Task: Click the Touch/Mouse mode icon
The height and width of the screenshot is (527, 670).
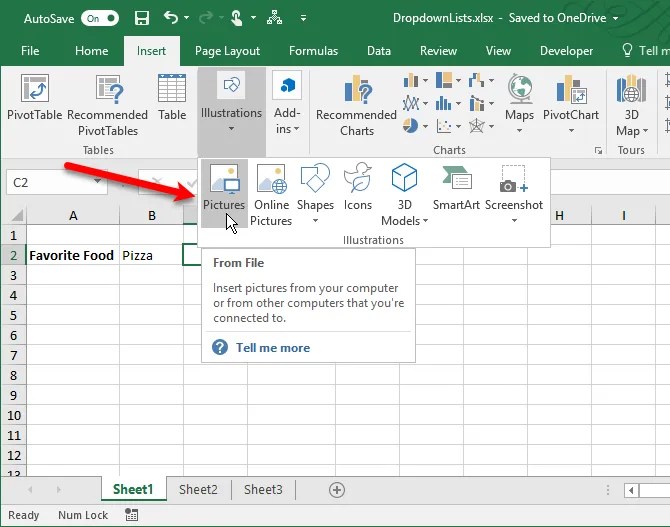Action: pos(236,18)
